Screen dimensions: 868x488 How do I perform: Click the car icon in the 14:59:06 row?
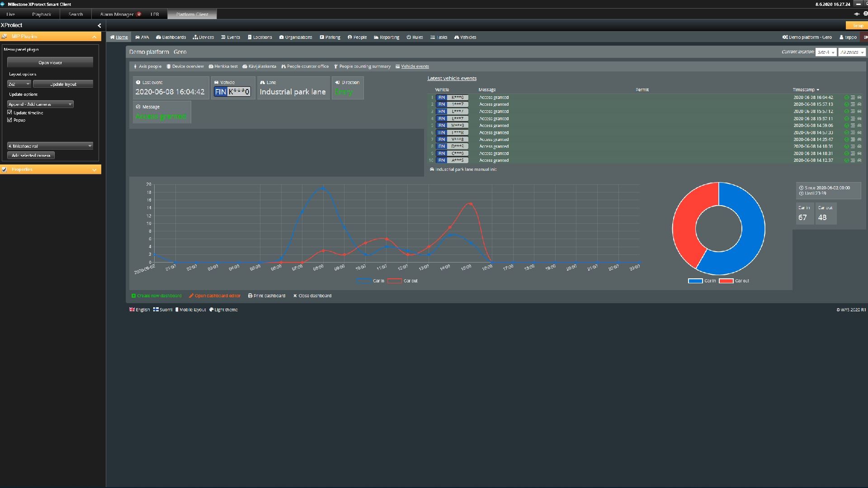(859, 126)
